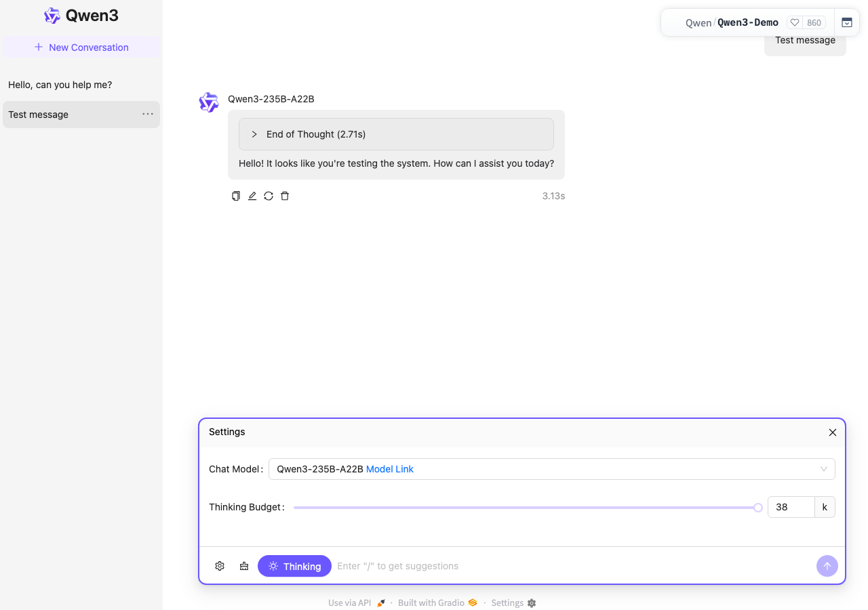Focus the Thinking Budget number field
The image size is (868, 610).
click(791, 507)
